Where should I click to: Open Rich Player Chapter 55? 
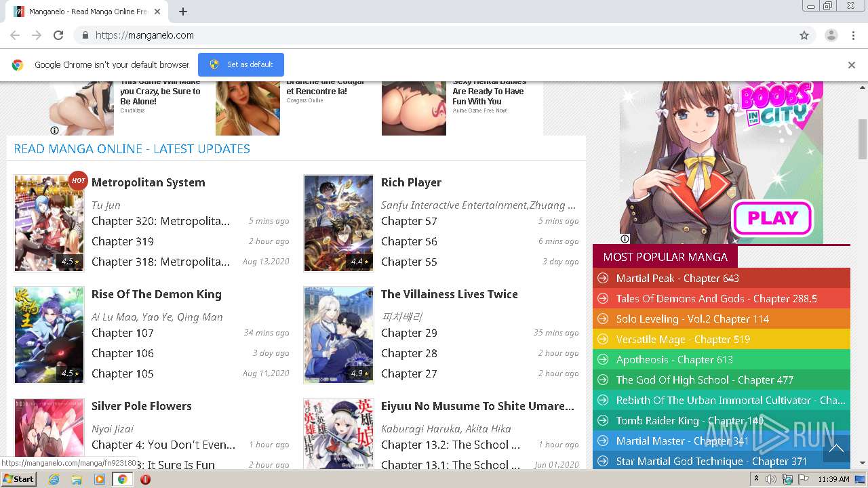coord(409,262)
